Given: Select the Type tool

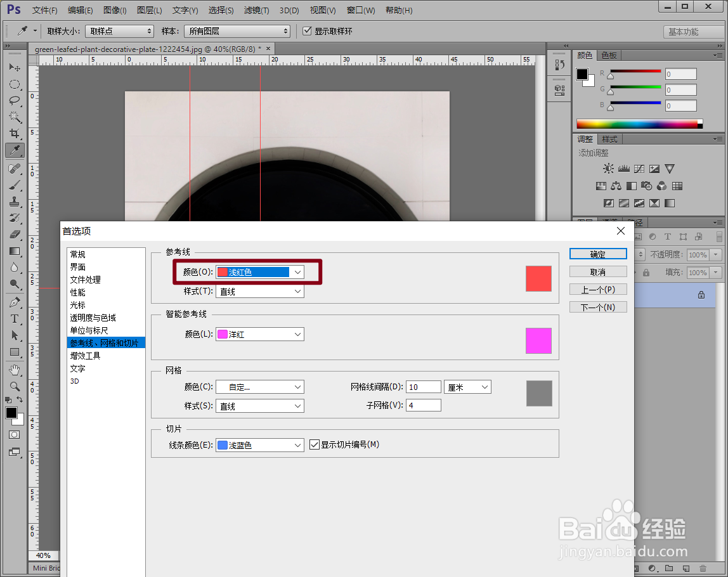Looking at the screenshot, I should pos(16,318).
